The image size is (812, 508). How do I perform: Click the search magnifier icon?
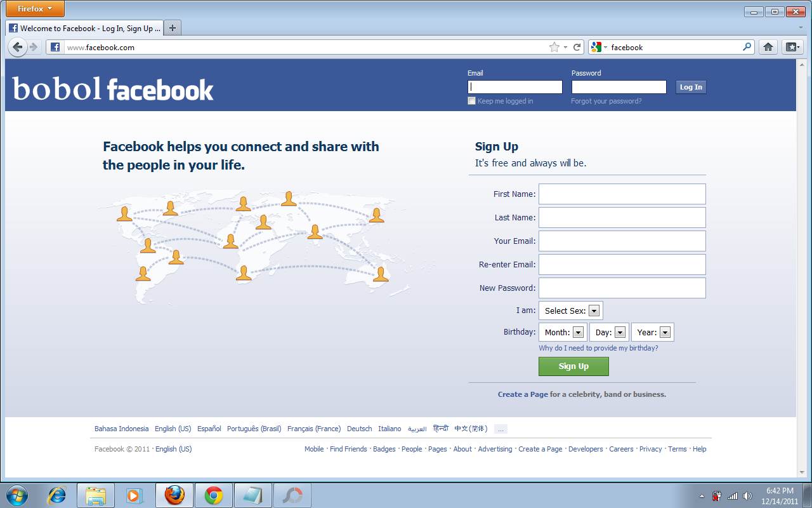(x=747, y=47)
